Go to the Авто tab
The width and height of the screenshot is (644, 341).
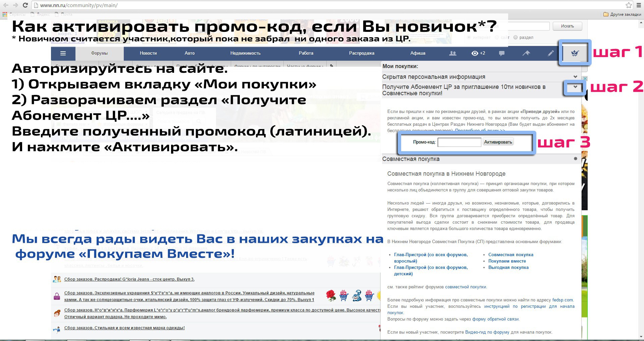[x=190, y=53]
